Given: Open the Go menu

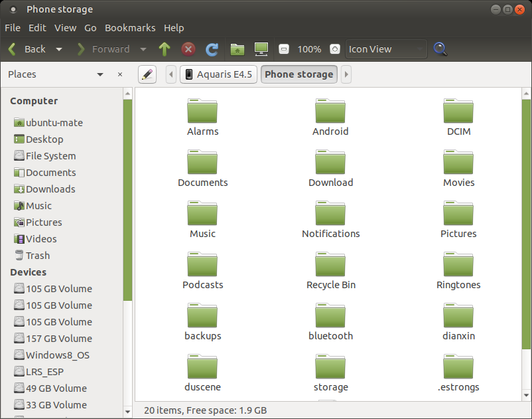Looking at the screenshot, I should coord(90,28).
